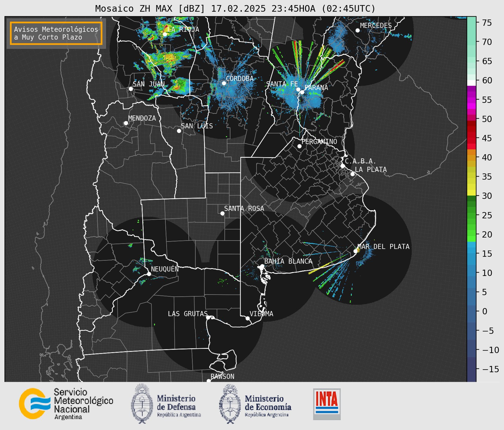The width and height of the screenshot is (504, 430).
Task: Click the LAS GRUTAS label text
Action: pyautogui.click(x=188, y=314)
